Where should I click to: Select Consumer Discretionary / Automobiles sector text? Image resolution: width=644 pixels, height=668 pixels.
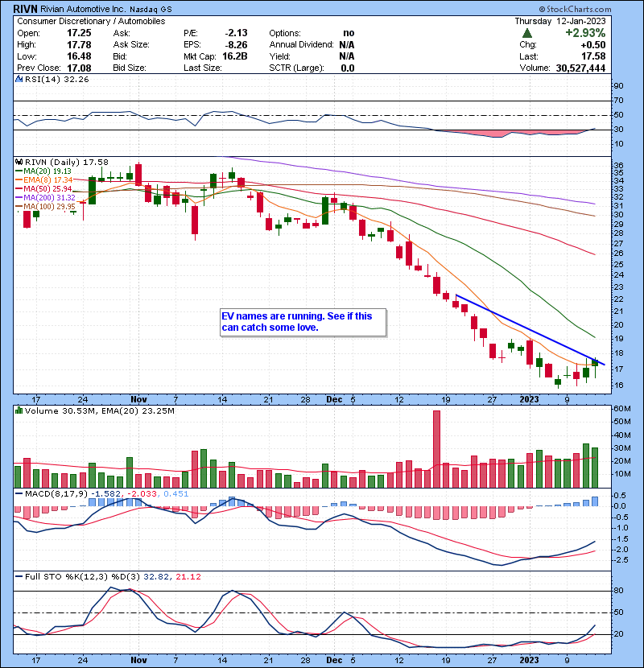point(91,21)
